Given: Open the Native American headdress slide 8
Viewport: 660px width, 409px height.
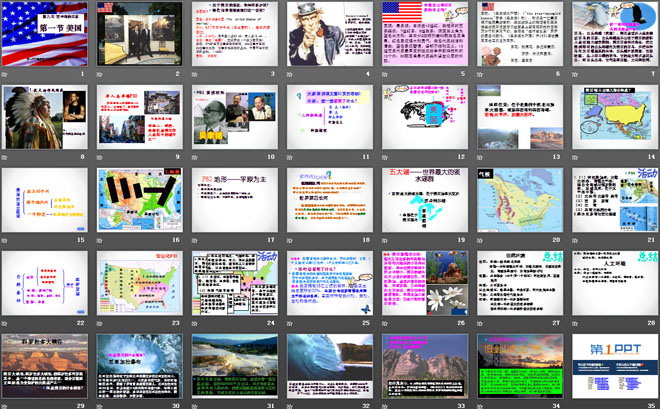Looking at the screenshot, I should coord(45,117).
